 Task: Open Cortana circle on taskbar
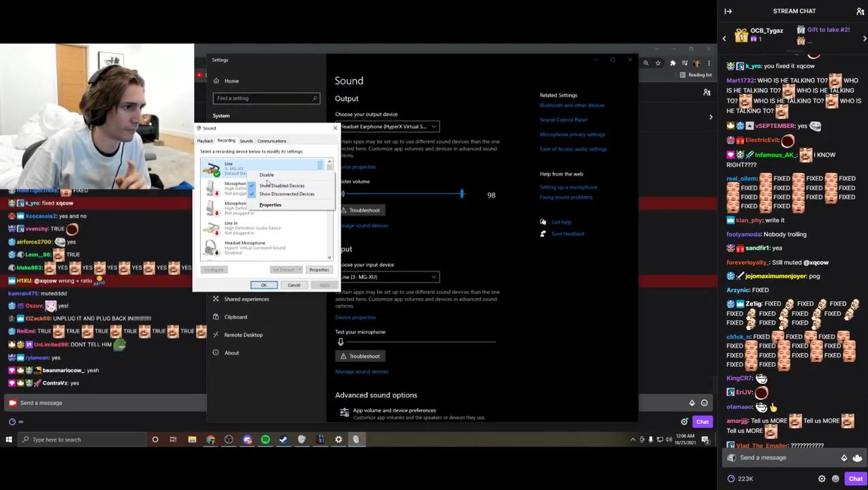[155, 440]
